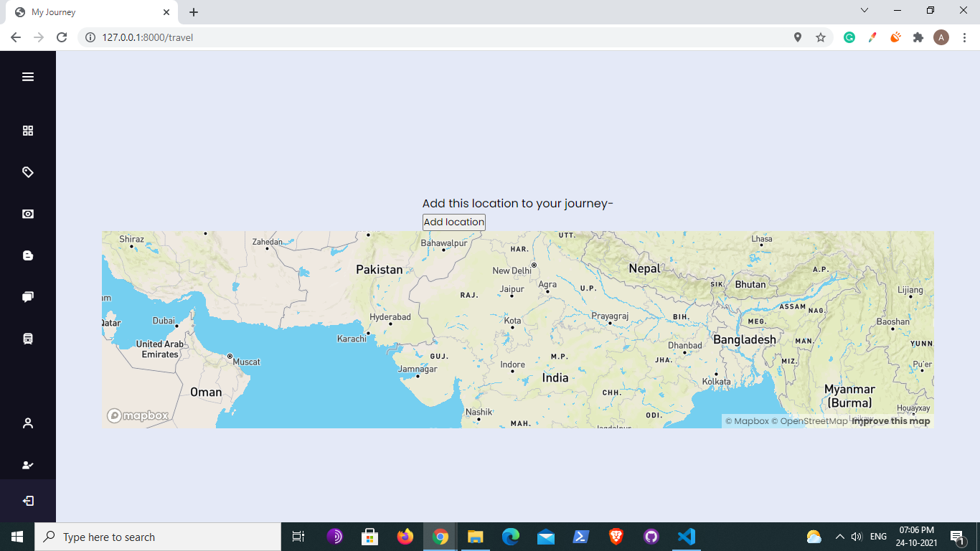Open the chat messages icon
The height and width of the screenshot is (551, 980).
point(27,296)
